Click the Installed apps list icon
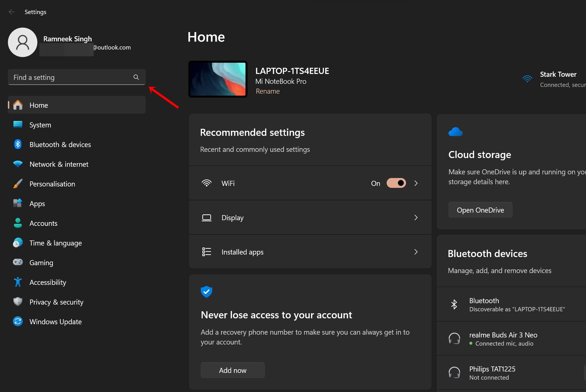The image size is (586, 392). pos(207,252)
